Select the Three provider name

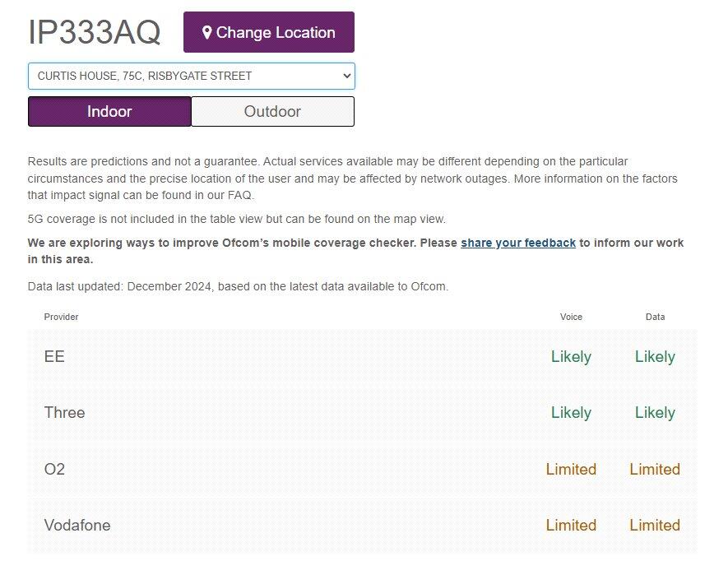64,413
